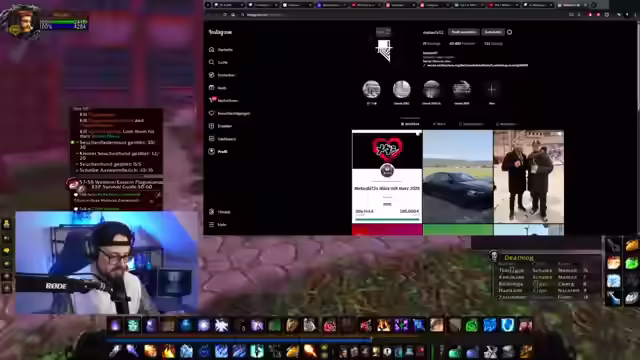The image size is (640, 360).
Task: Open the green bag slot on right edge
Action: tap(631, 263)
